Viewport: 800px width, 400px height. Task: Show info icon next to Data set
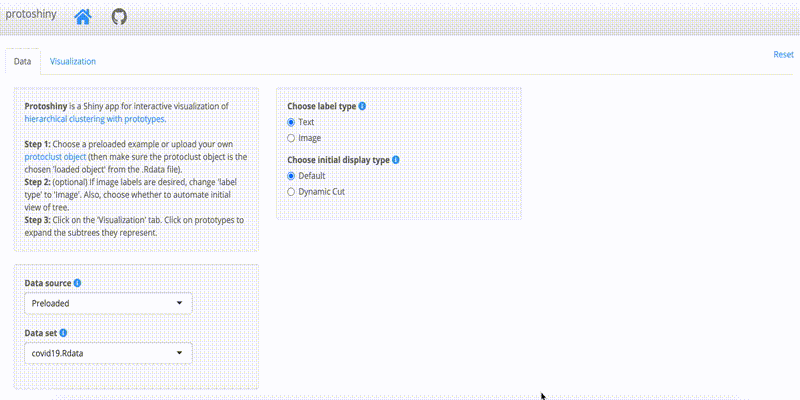pyautogui.click(x=63, y=333)
